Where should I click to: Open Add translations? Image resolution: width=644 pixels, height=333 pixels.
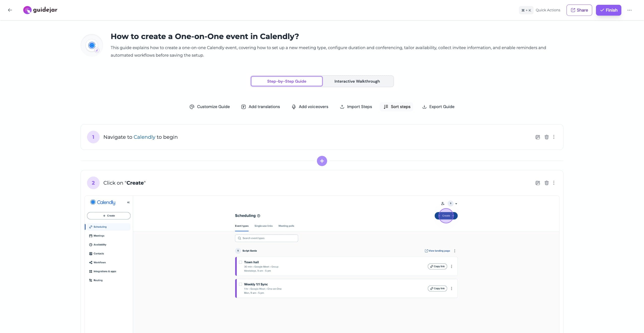pyautogui.click(x=260, y=107)
